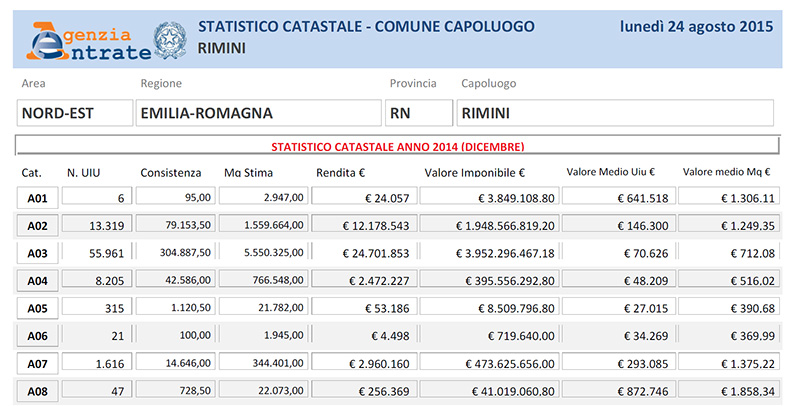Select the A05 category cell
The height and width of the screenshot is (406, 794).
click(x=37, y=308)
